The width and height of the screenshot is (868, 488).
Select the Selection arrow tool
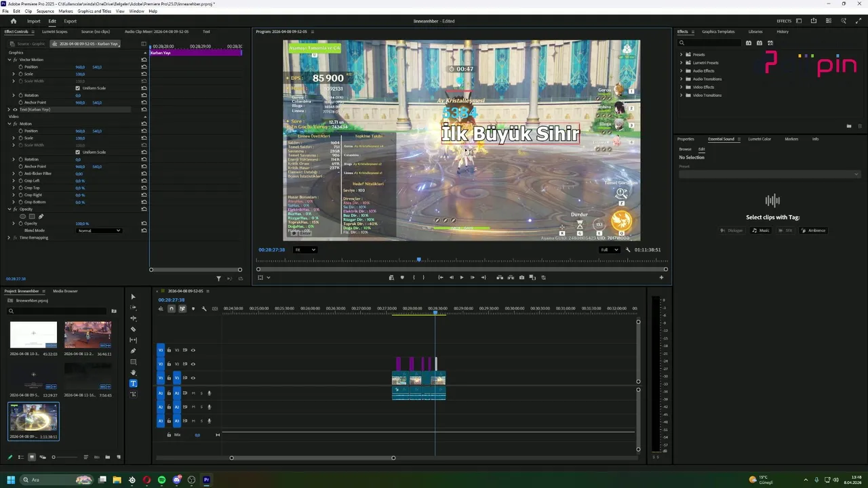[133, 297]
